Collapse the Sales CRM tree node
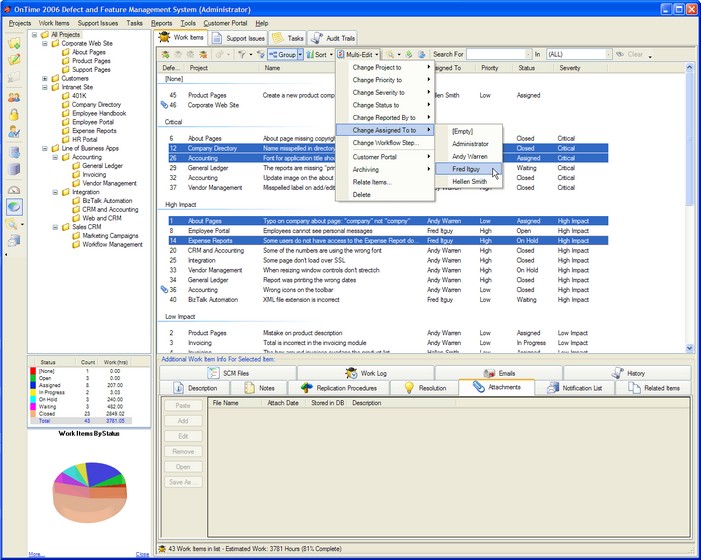Viewport: 701px width, 560px height. click(55, 227)
